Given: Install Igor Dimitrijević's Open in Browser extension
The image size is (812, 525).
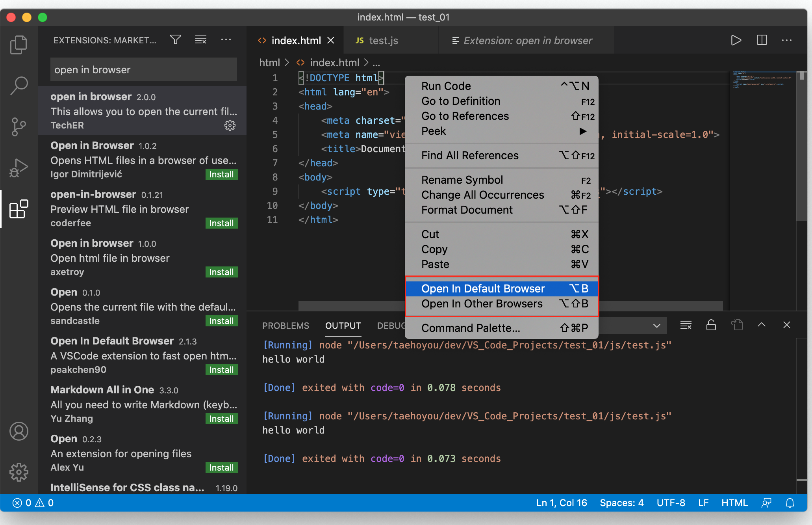Looking at the screenshot, I should pos(221,174).
